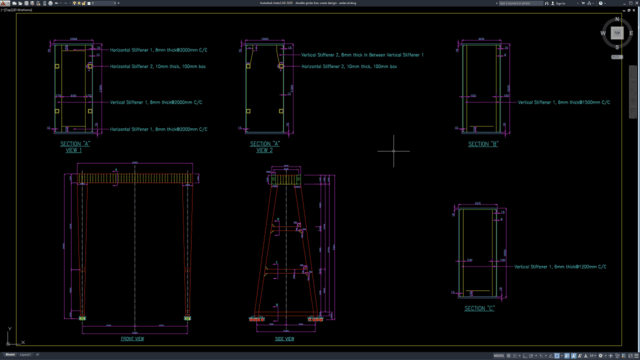Screen dimensions: 640x360
Task: Click the navigation bar on right edge
Action: (x=633, y=91)
